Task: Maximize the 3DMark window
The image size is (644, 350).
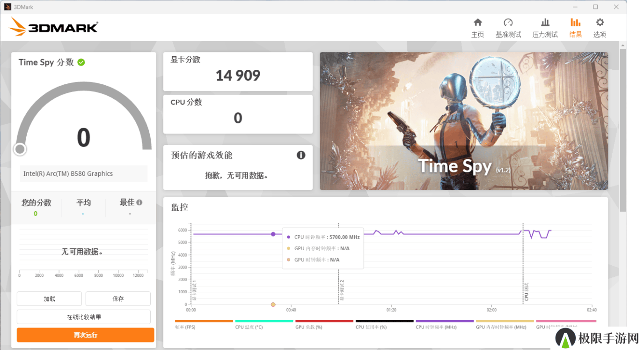Action: tap(595, 7)
